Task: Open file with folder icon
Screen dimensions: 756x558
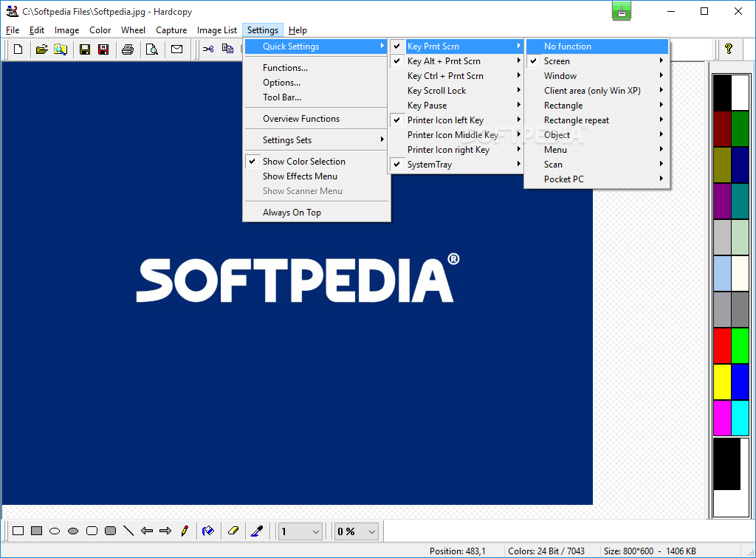Action: coord(42,49)
